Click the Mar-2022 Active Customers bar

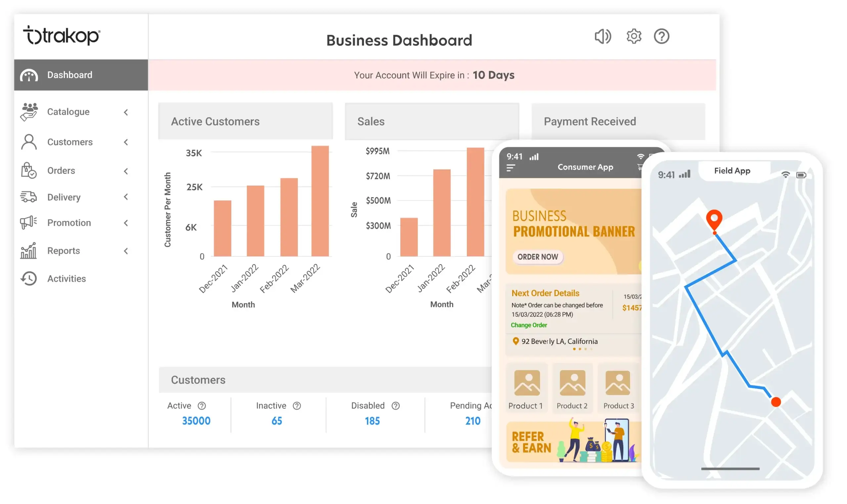[x=320, y=201]
